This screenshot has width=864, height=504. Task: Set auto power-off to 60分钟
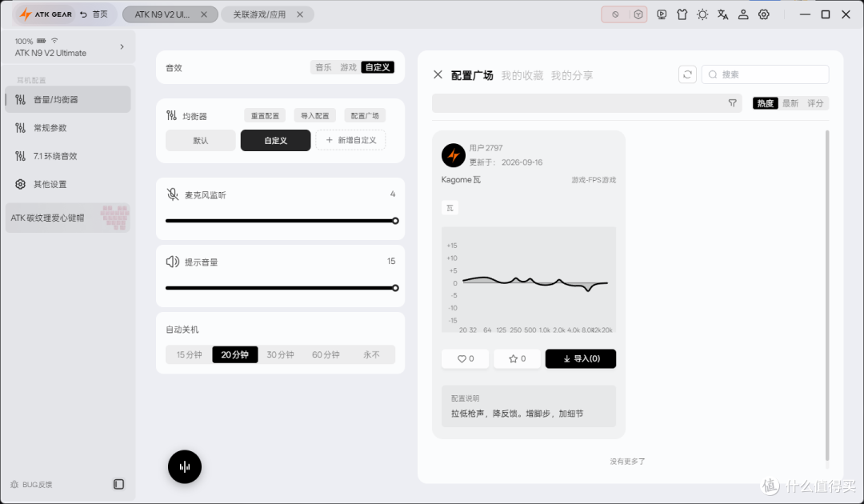pyautogui.click(x=326, y=354)
